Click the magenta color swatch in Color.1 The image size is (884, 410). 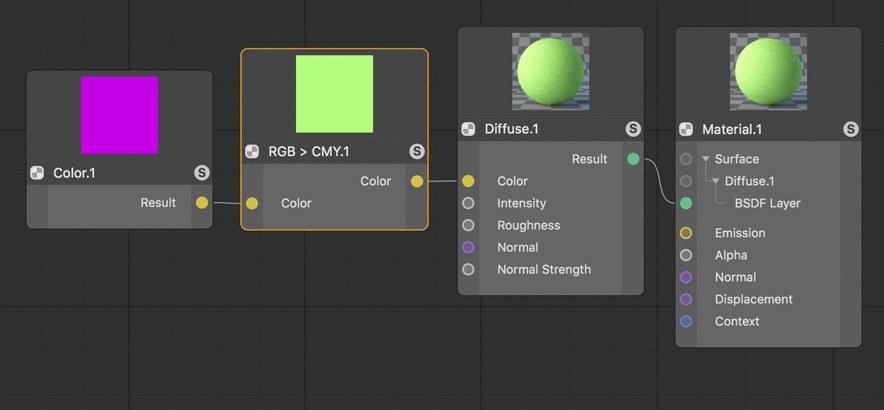pos(120,115)
